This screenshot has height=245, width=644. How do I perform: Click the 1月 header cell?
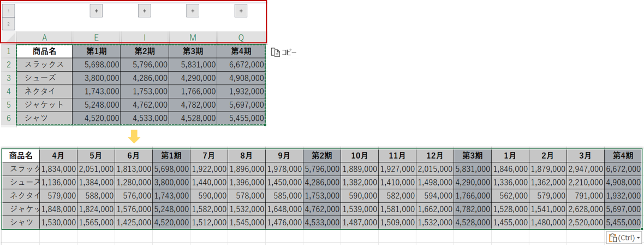pyautogui.click(x=510, y=156)
